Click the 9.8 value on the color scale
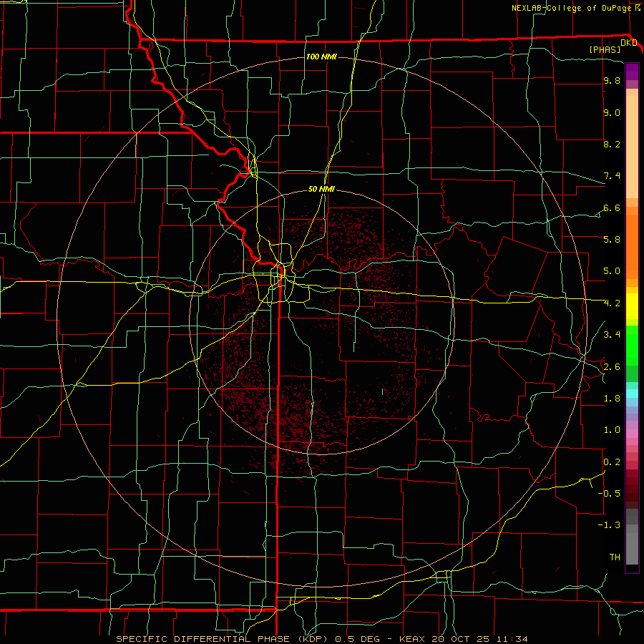The width and height of the screenshot is (644, 644). [612, 80]
